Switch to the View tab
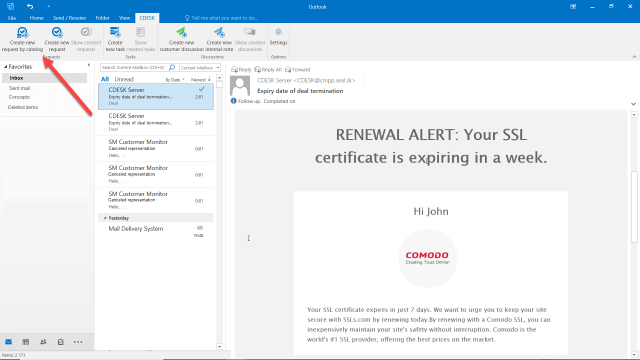Screen dimensions: 640x360 (x=124, y=18)
